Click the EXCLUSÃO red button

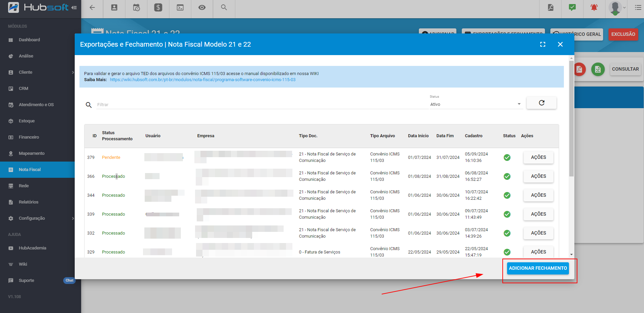(623, 34)
